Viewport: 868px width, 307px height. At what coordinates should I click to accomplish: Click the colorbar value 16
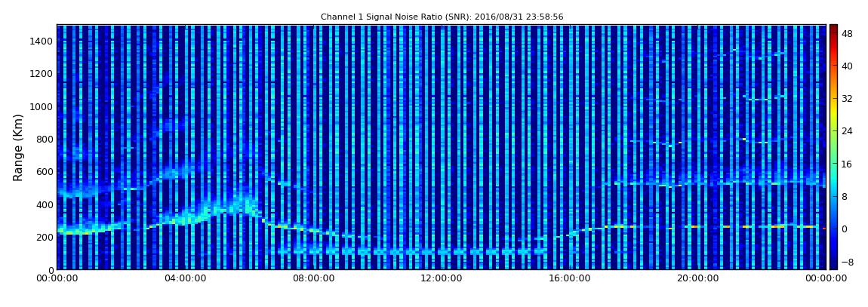coord(847,164)
